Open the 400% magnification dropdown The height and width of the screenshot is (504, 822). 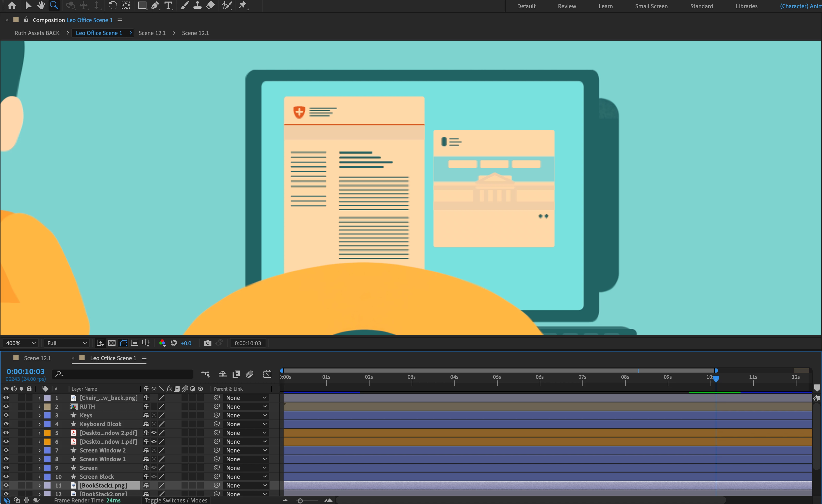coord(20,343)
